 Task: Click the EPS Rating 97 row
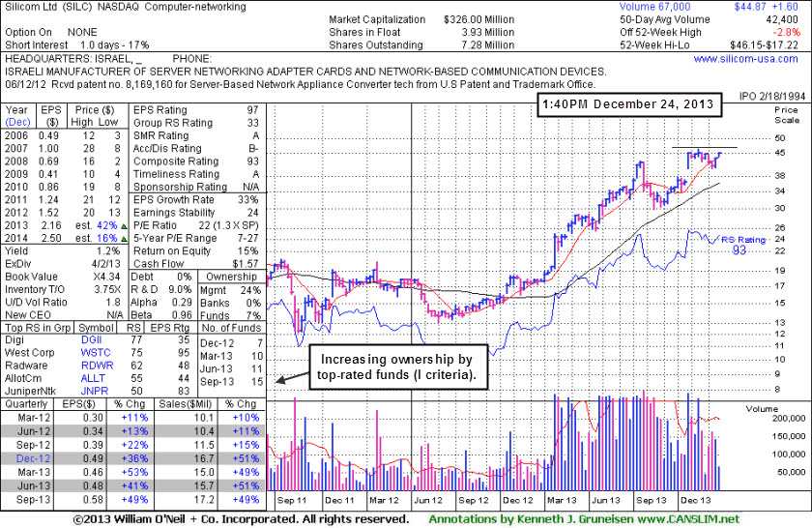click(x=195, y=110)
